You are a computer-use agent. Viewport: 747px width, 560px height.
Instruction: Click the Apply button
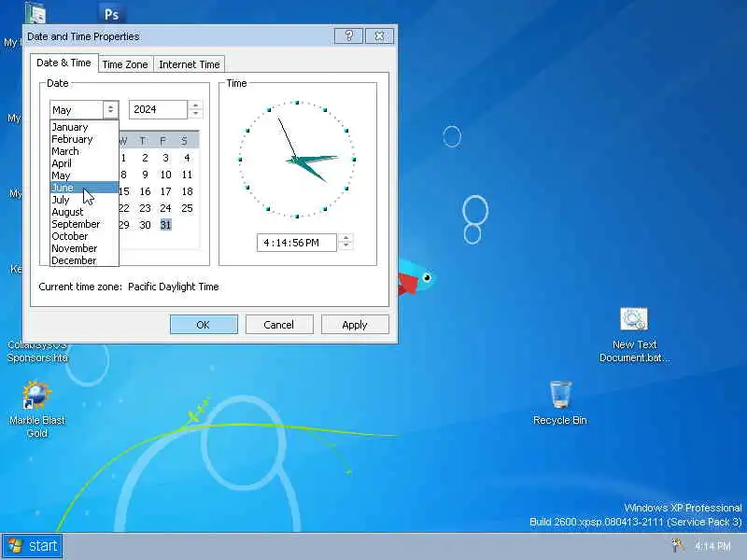tap(355, 325)
